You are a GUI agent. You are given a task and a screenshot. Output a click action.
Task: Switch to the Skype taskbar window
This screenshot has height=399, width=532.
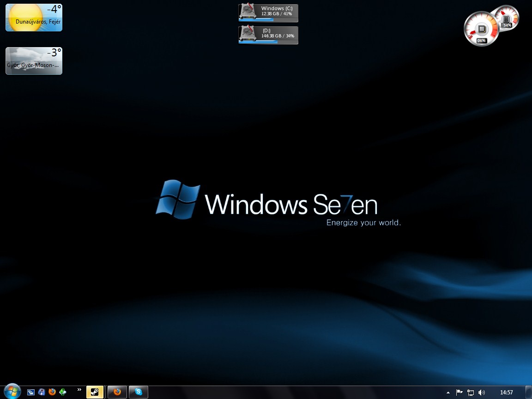tap(139, 392)
